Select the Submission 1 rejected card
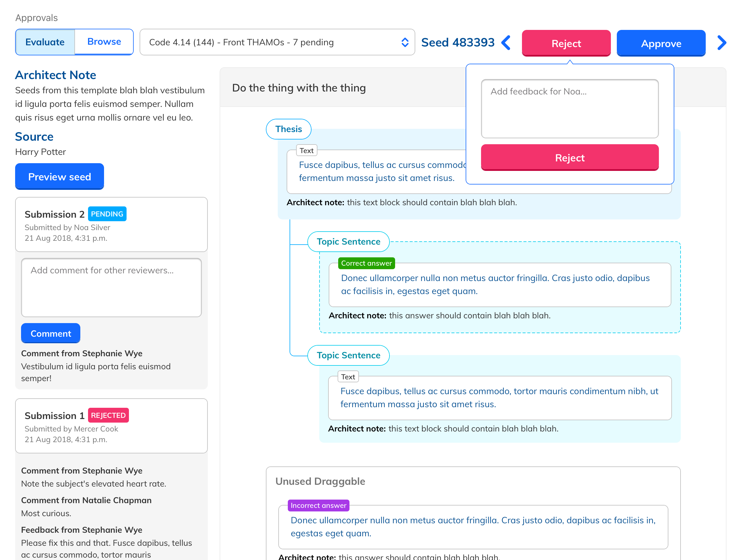 click(x=111, y=426)
